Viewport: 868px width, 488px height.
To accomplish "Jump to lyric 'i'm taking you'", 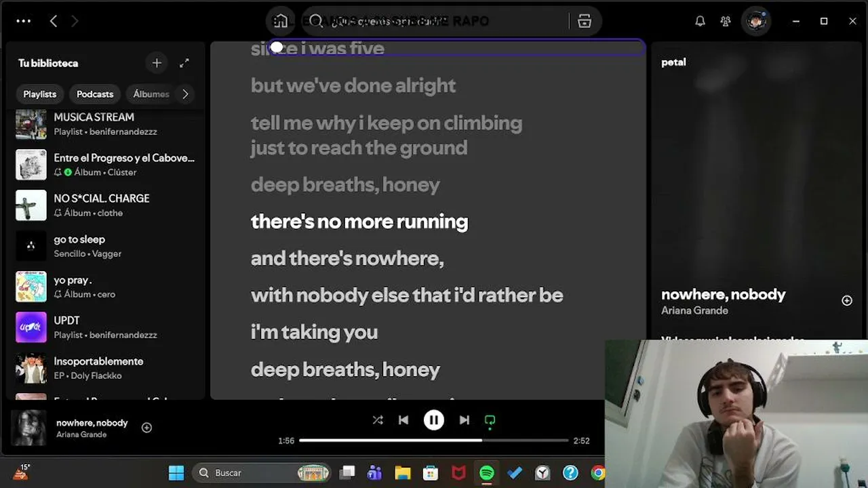I will point(314,332).
